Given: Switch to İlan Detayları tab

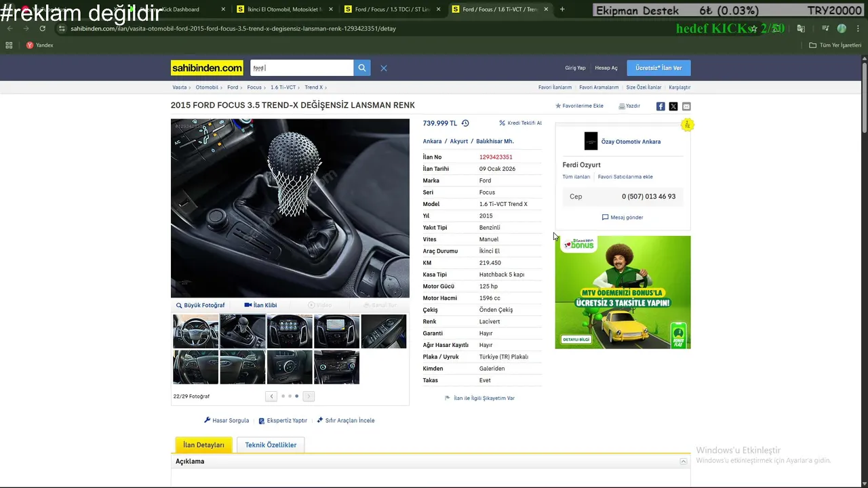Looking at the screenshot, I should tap(203, 445).
